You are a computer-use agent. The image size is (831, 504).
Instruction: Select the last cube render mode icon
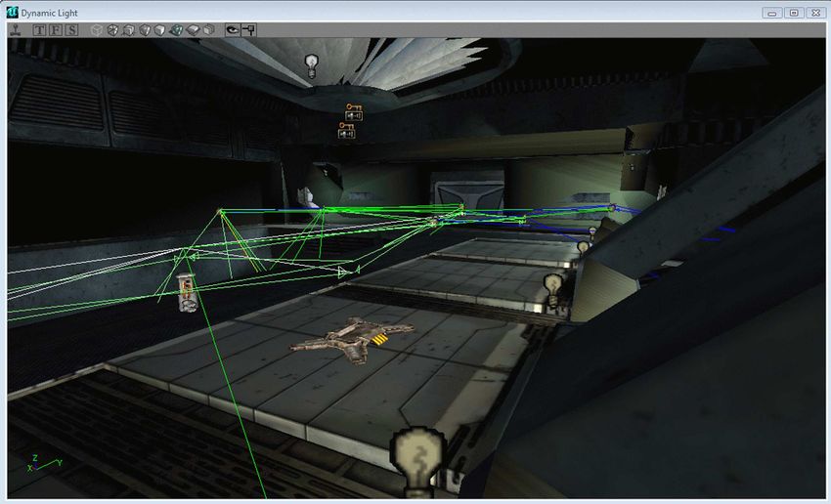pos(209,30)
